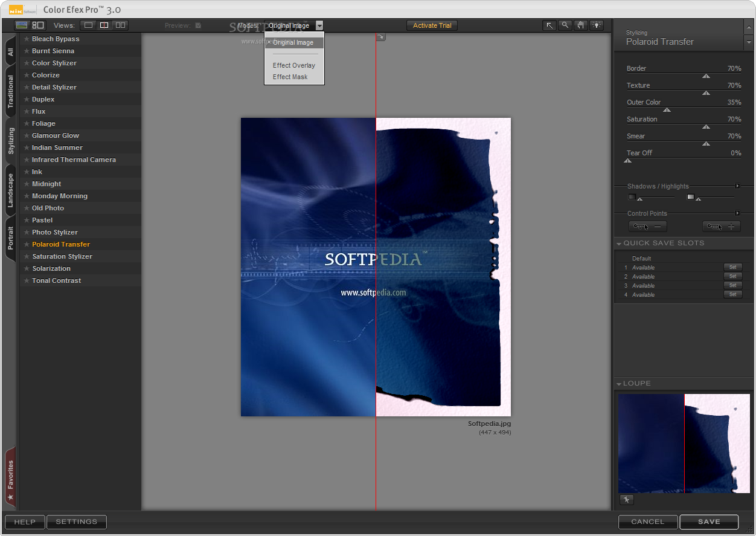Collapse the Quick Save Slots section
The width and height of the screenshot is (756, 536).
[619, 244]
